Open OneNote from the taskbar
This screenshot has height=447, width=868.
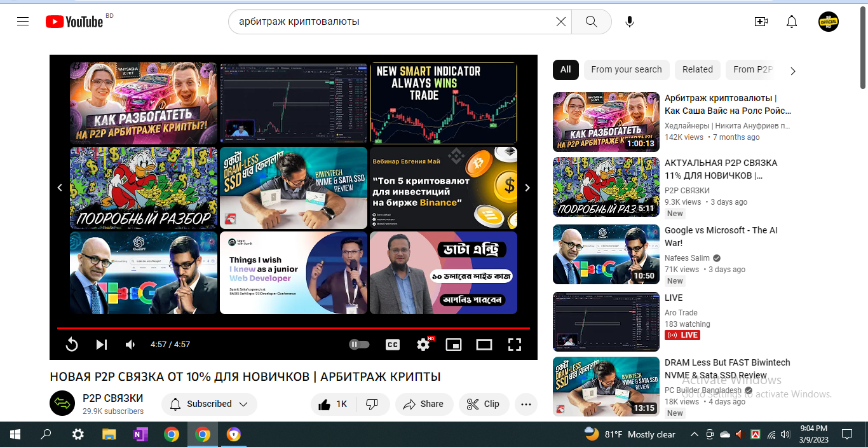click(140, 434)
